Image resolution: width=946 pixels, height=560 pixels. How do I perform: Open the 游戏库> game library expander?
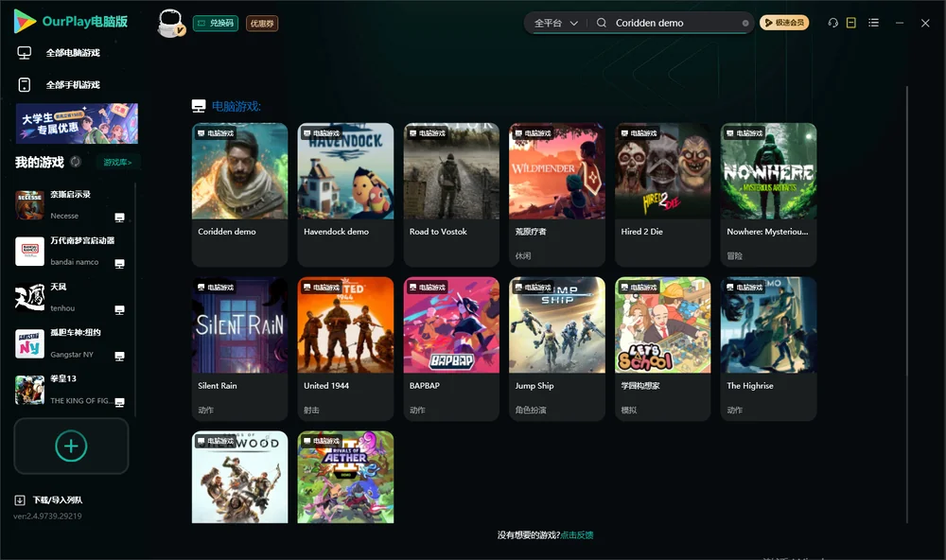117,162
